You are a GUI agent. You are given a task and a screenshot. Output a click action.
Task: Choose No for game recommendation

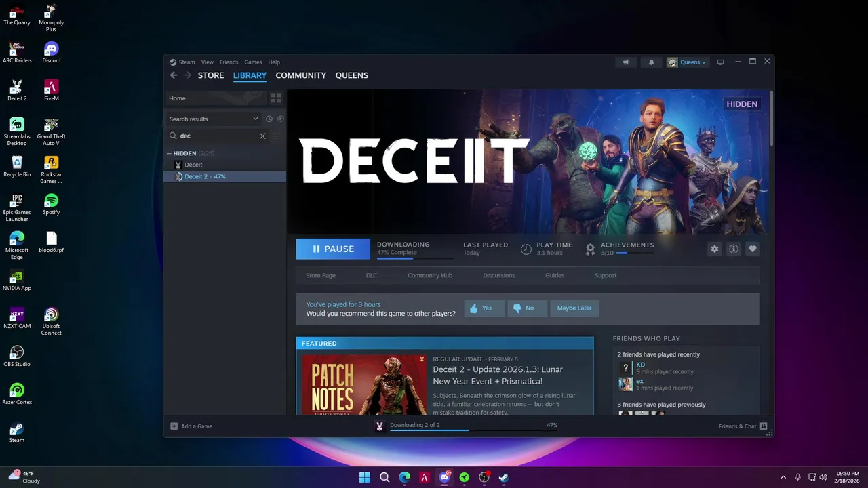pyautogui.click(x=527, y=308)
